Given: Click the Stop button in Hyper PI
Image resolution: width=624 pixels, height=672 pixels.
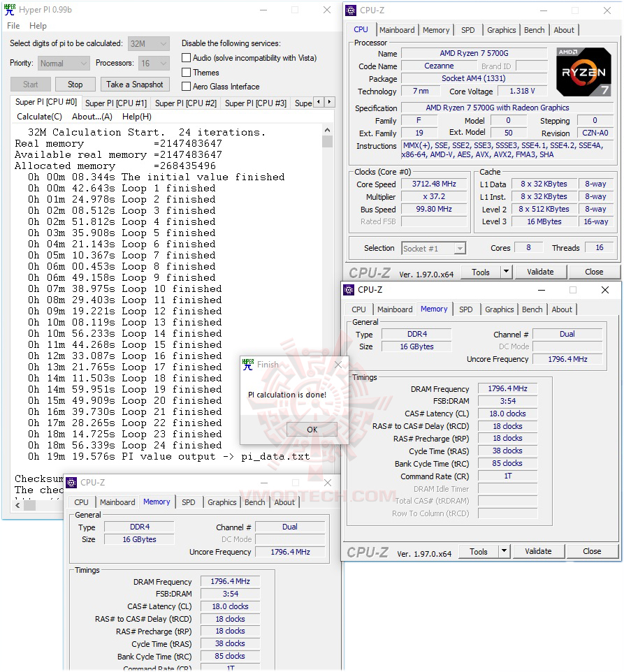Looking at the screenshot, I should coord(75,85).
